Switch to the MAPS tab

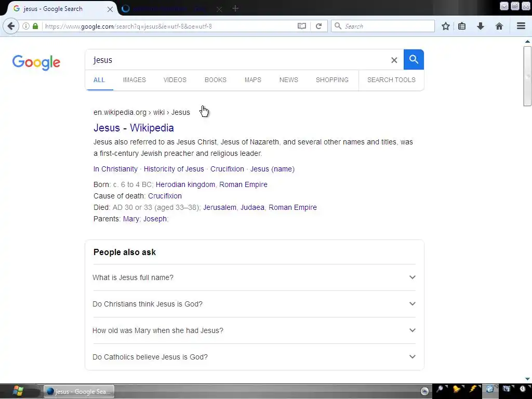(x=253, y=79)
